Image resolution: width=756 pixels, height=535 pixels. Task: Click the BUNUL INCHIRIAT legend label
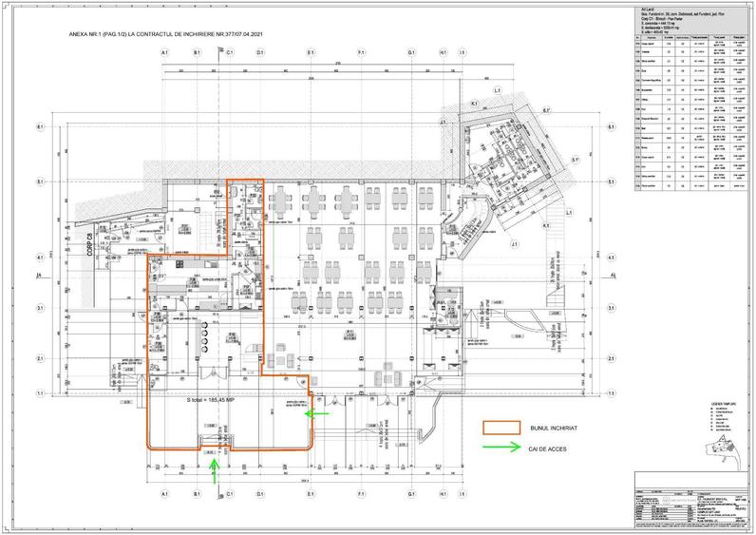(x=554, y=428)
